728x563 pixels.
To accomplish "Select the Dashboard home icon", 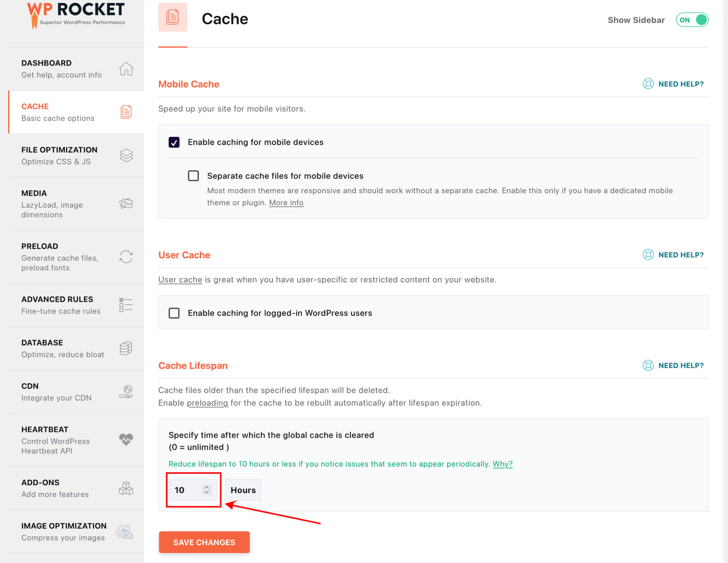I will point(126,69).
